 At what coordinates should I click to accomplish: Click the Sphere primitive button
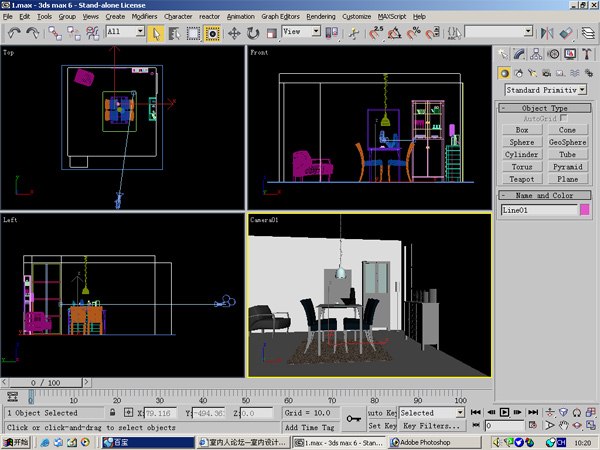(522, 142)
